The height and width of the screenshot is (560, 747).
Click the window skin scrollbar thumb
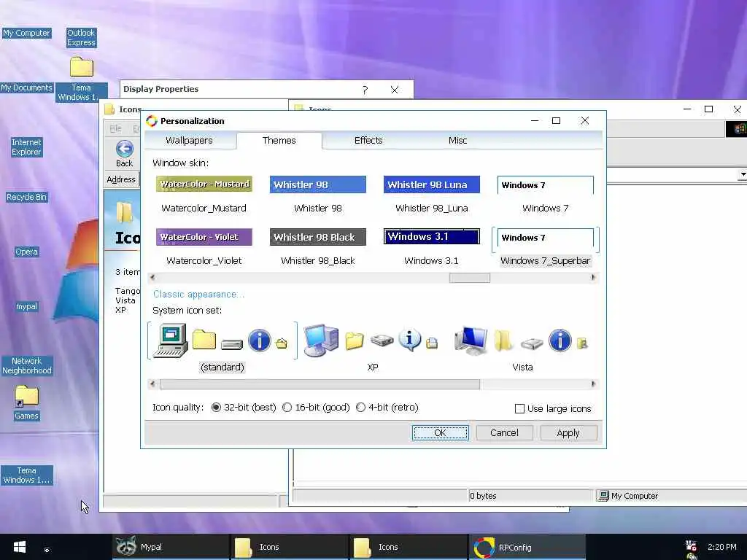469,278
